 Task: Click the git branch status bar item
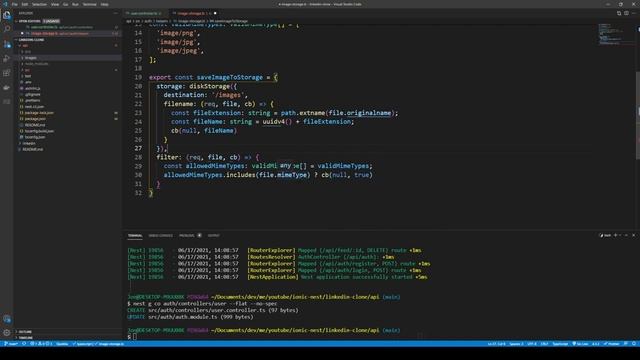tap(11, 344)
